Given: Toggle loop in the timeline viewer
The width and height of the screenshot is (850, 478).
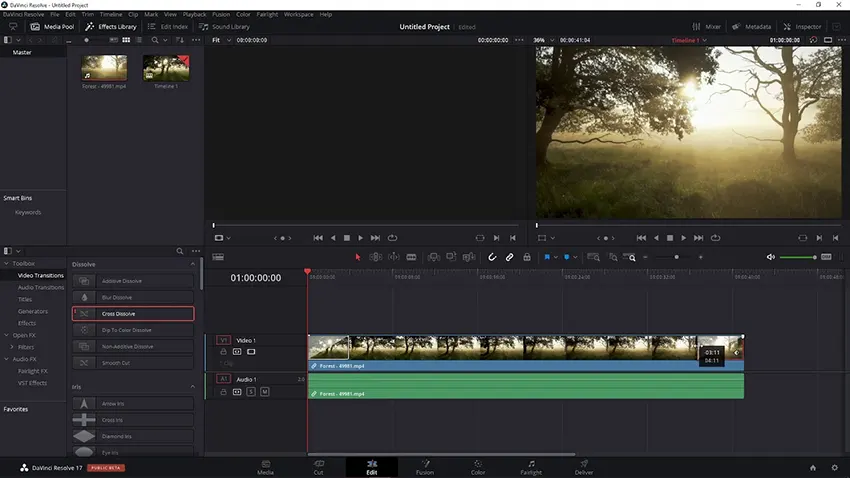Looking at the screenshot, I should click(716, 238).
